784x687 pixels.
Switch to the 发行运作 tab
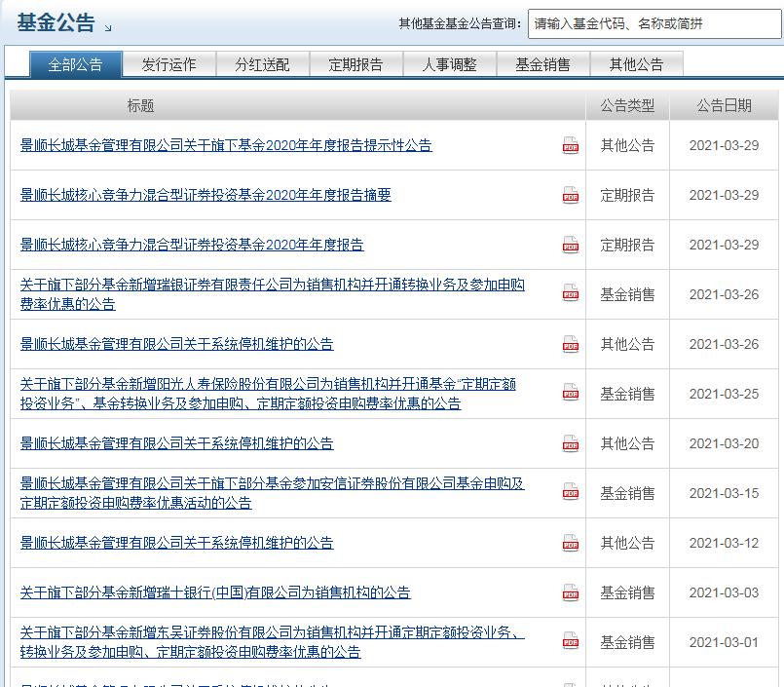coord(168,64)
